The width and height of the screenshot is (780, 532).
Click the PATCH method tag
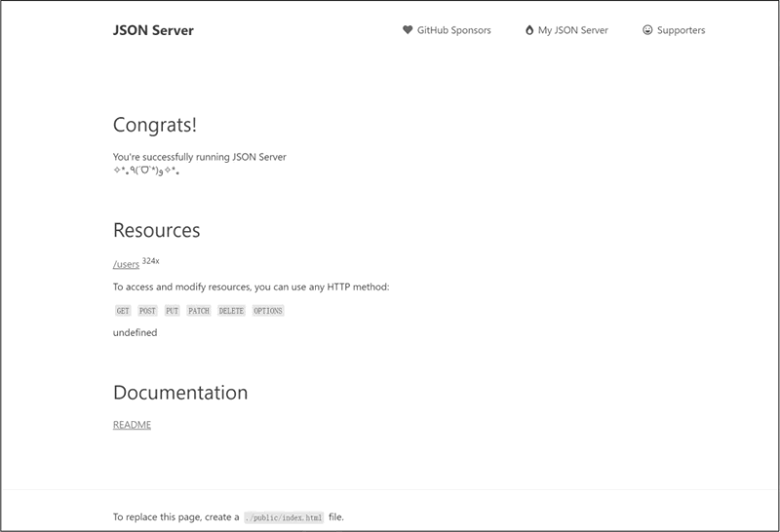pos(199,311)
